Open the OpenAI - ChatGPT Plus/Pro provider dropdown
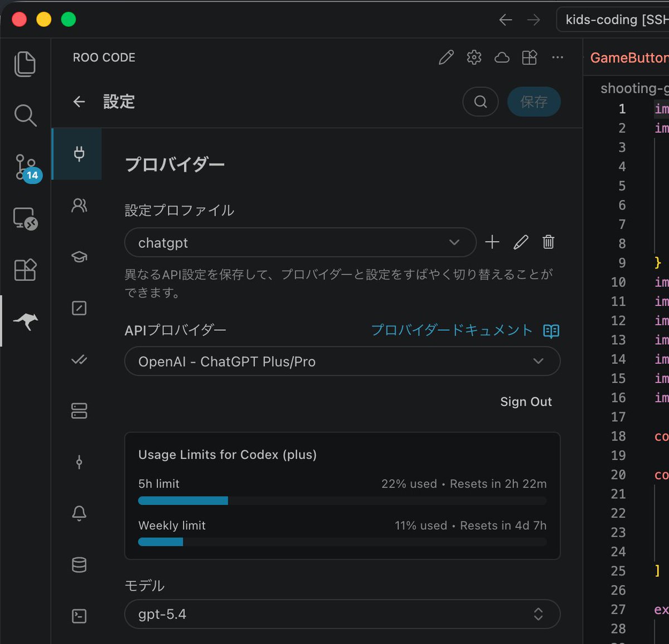The height and width of the screenshot is (644, 669). [342, 362]
